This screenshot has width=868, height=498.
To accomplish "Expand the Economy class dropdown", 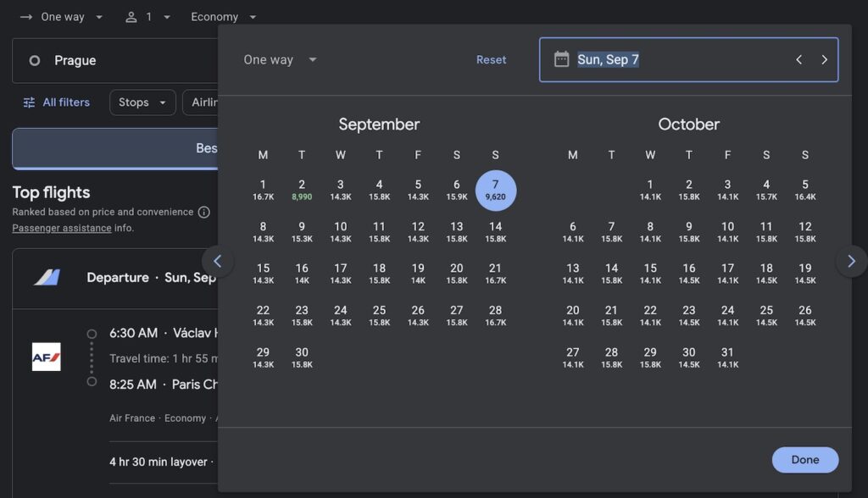I will coord(224,17).
